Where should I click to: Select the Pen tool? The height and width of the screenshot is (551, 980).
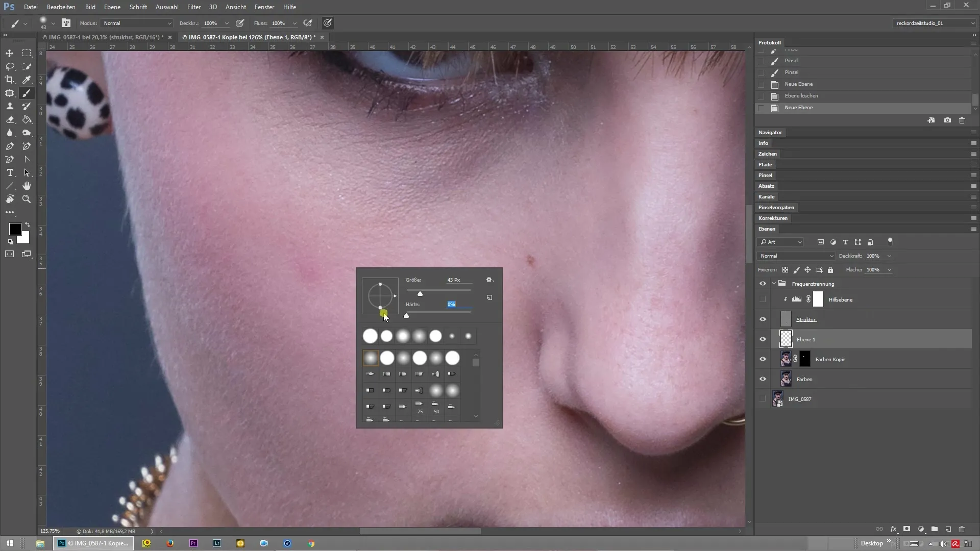pyautogui.click(x=10, y=146)
